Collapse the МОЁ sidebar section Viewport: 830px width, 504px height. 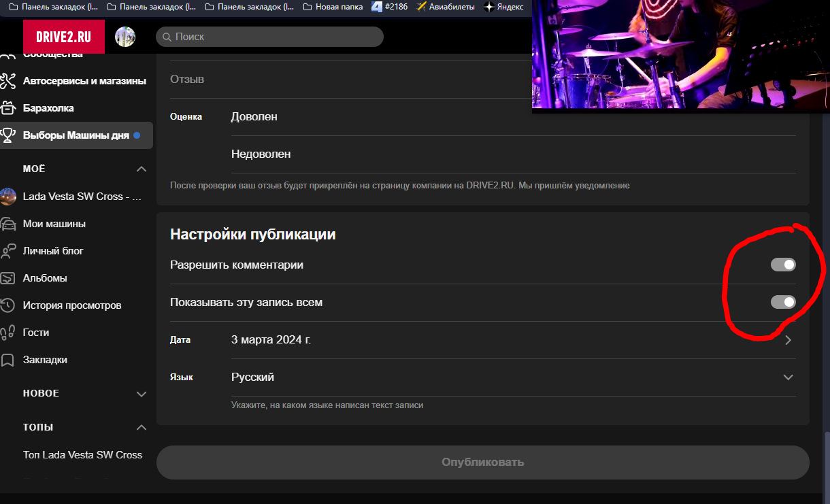[142, 169]
